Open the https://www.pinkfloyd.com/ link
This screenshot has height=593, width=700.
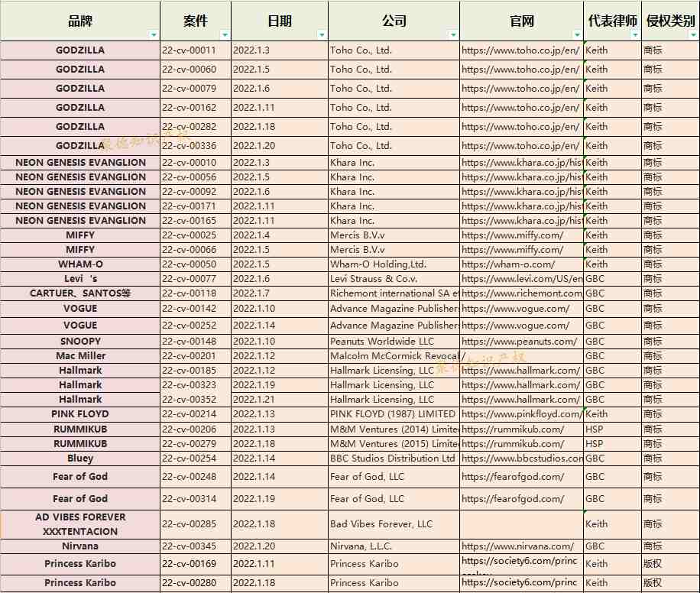pos(522,414)
